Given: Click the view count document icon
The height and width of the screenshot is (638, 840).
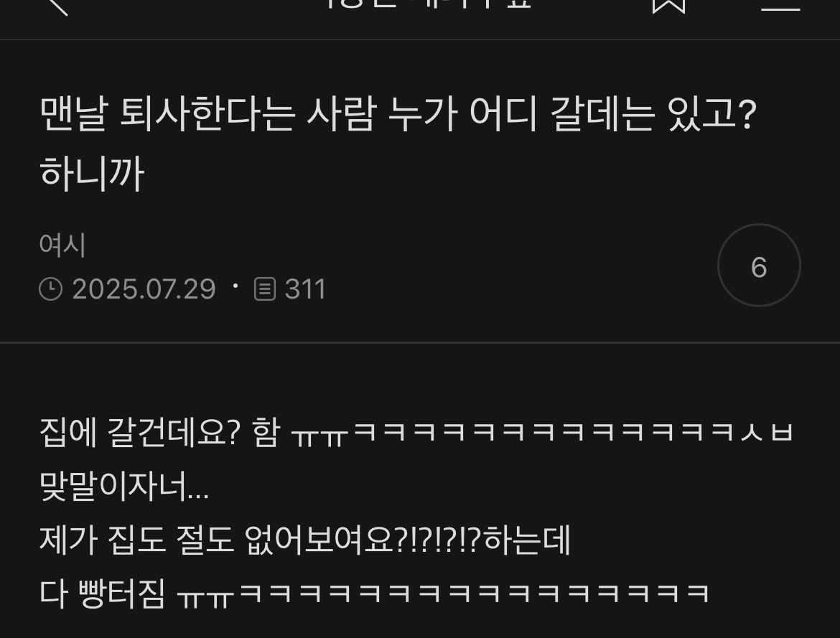Looking at the screenshot, I should tap(265, 289).
